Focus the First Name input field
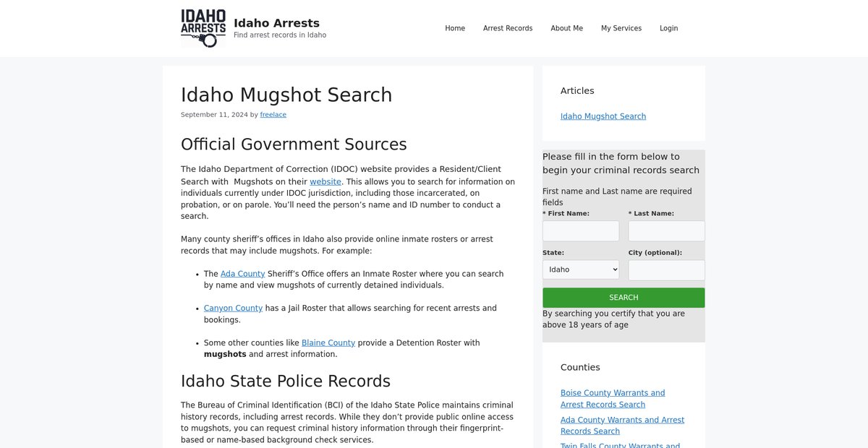The width and height of the screenshot is (868, 448). (x=581, y=231)
